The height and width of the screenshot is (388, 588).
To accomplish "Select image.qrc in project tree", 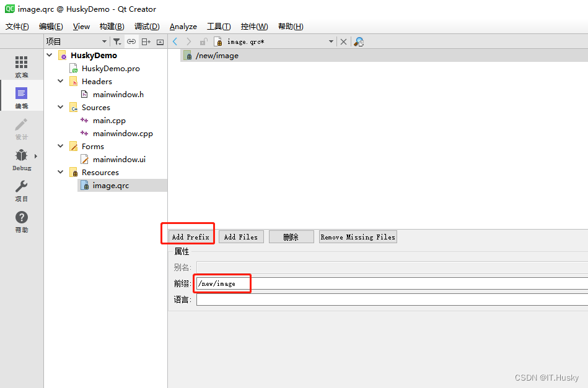I will coord(111,186).
